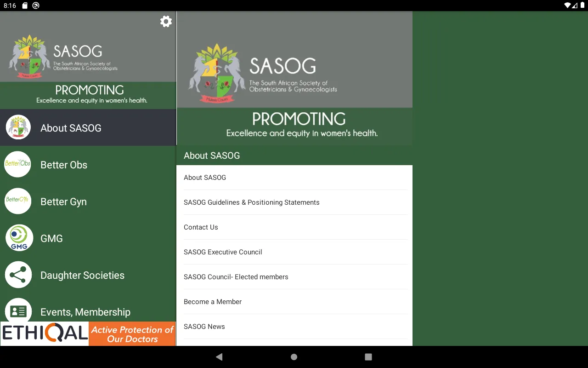Select Events, Membership sidebar label

85,312
